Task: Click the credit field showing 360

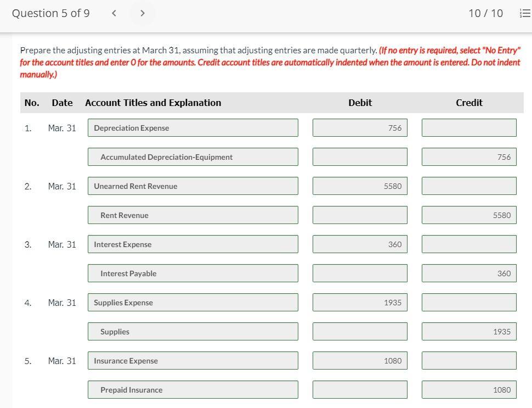Action: (x=469, y=273)
